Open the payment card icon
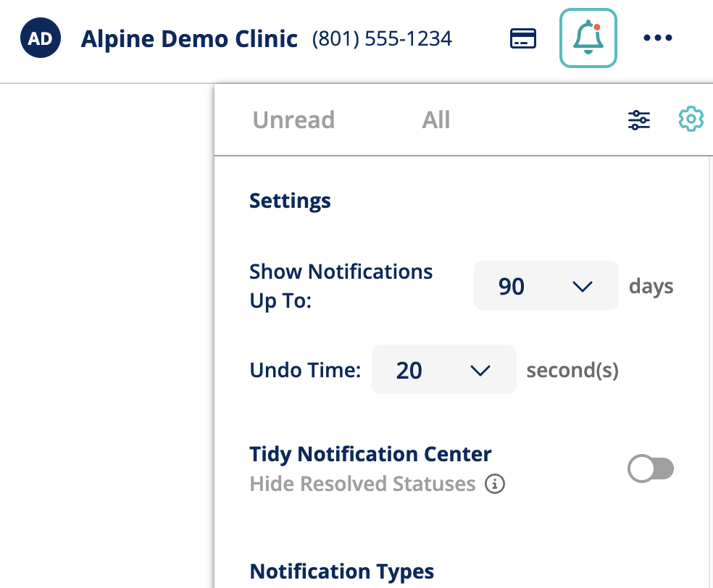Image resolution: width=713 pixels, height=588 pixels. click(523, 38)
